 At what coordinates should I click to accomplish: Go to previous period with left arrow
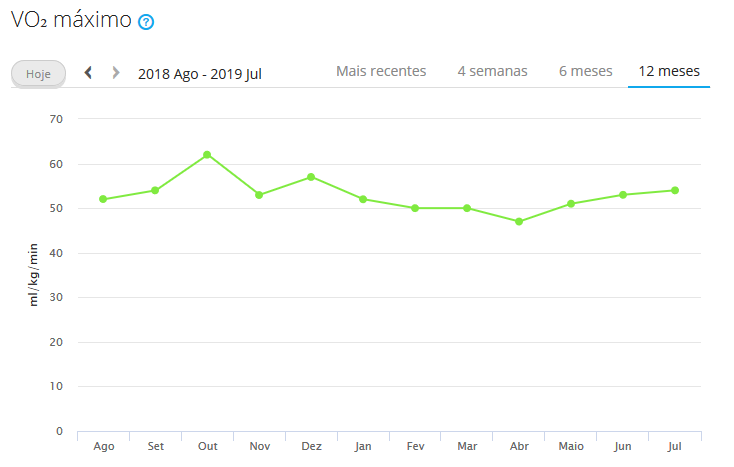point(89,72)
